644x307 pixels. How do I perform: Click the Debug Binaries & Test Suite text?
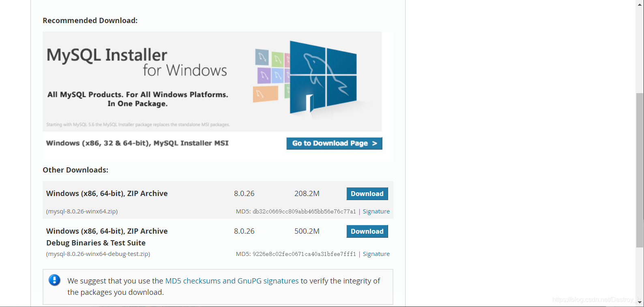pos(96,243)
